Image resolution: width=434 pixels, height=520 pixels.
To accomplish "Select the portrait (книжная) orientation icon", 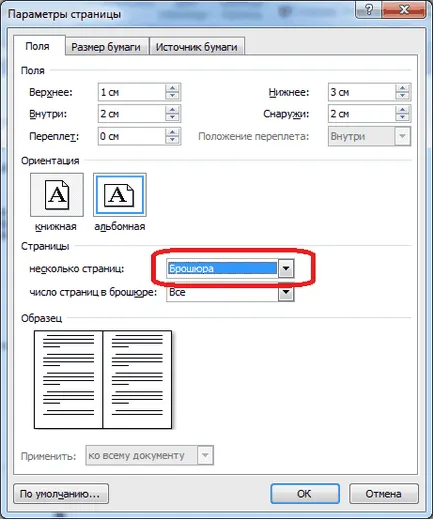I will [57, 195].
